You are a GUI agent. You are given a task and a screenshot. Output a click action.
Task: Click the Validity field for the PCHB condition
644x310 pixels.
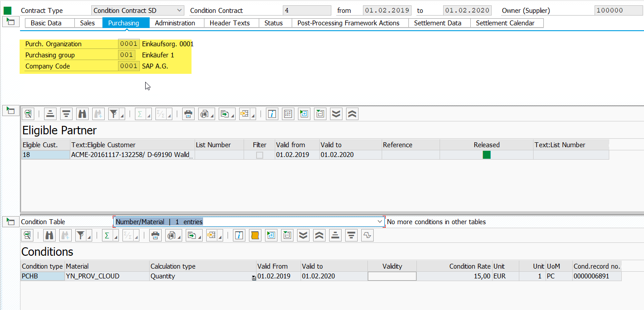391,276
